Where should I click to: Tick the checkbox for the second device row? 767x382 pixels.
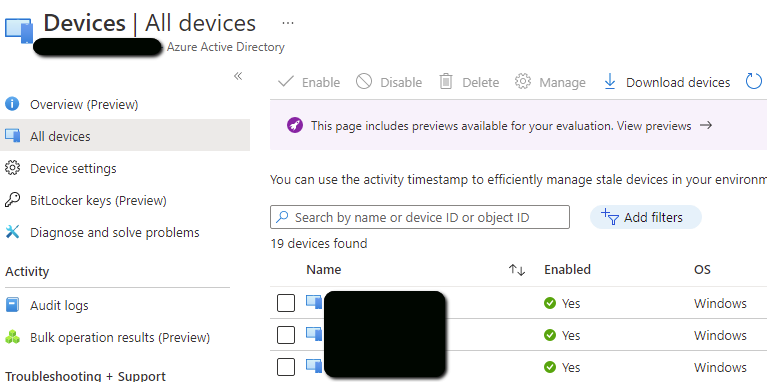click(x=286, y=335)
